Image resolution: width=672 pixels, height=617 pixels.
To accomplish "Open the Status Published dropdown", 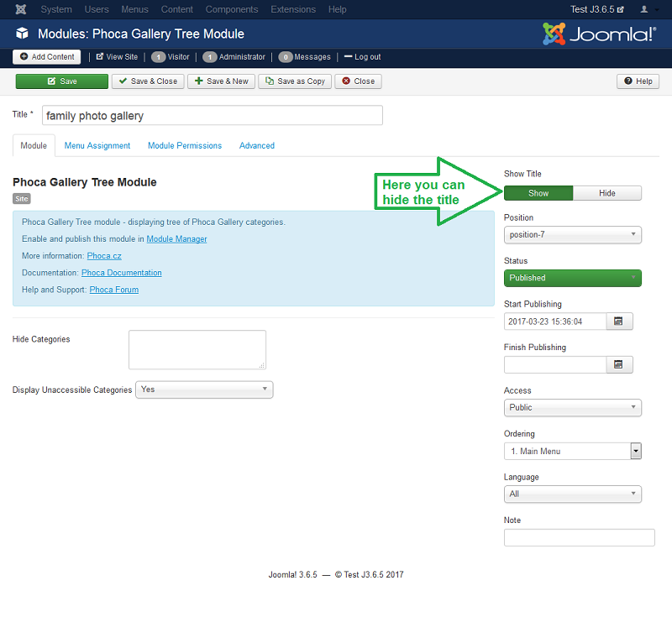I will coord(572,278).
